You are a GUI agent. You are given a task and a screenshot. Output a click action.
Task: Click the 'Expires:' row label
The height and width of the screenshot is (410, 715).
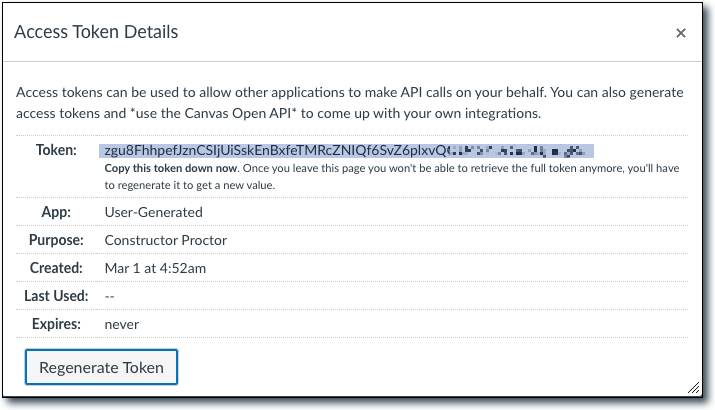56,324
